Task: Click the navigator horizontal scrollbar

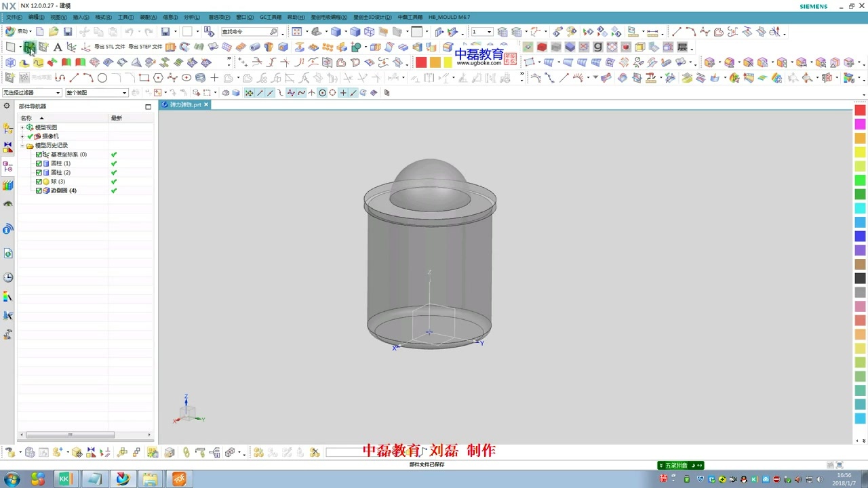Action: point(70,434)
